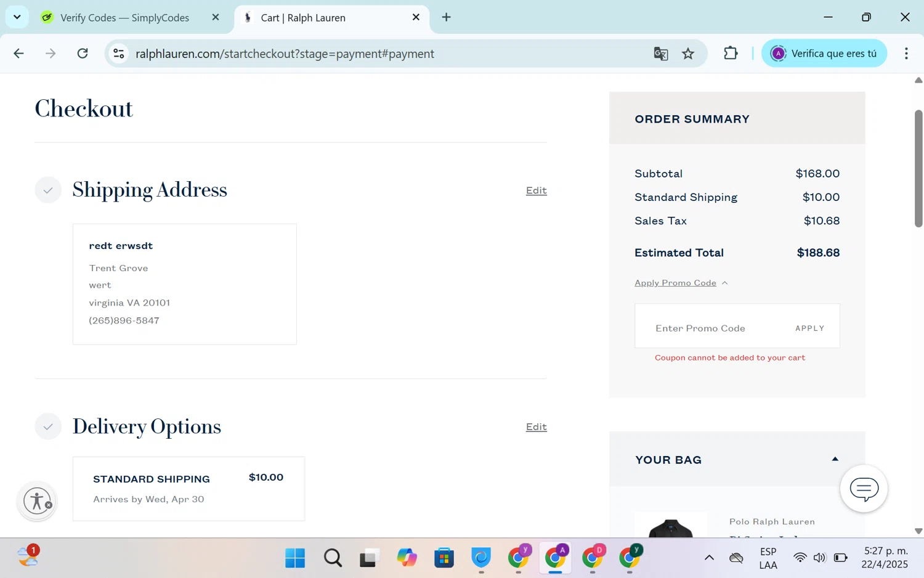The height and width of the screenshot is (578, 924).
Task: Click 'Arrives by Wed, Apr 30' text
Action: [x=148, y=499]
